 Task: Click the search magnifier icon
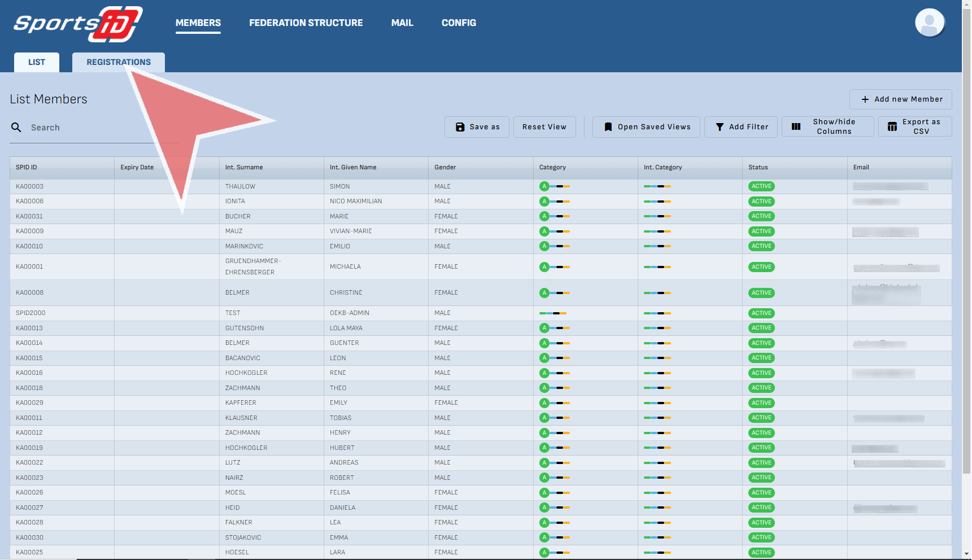point(16,128)
